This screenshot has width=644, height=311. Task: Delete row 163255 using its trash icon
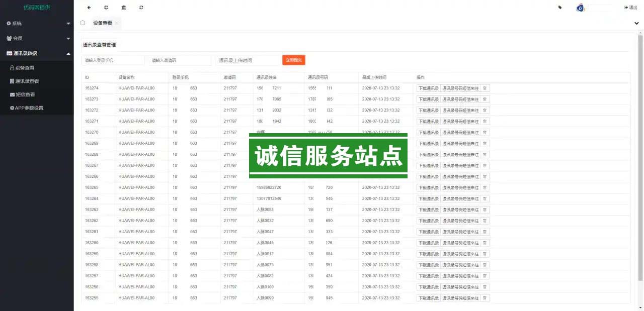tap(485, 298)
